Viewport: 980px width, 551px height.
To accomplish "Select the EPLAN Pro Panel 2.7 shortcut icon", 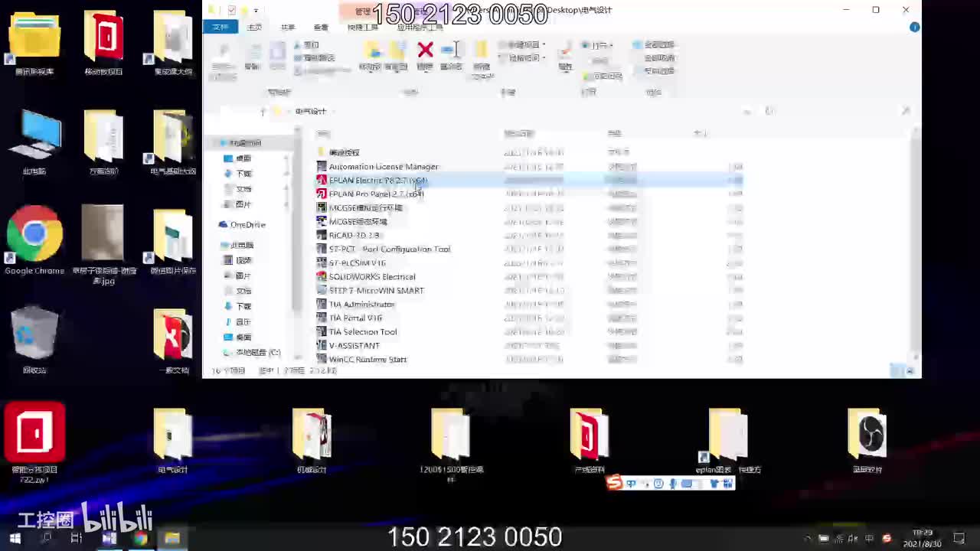I will pyautogui.click(x=322, y=194).
